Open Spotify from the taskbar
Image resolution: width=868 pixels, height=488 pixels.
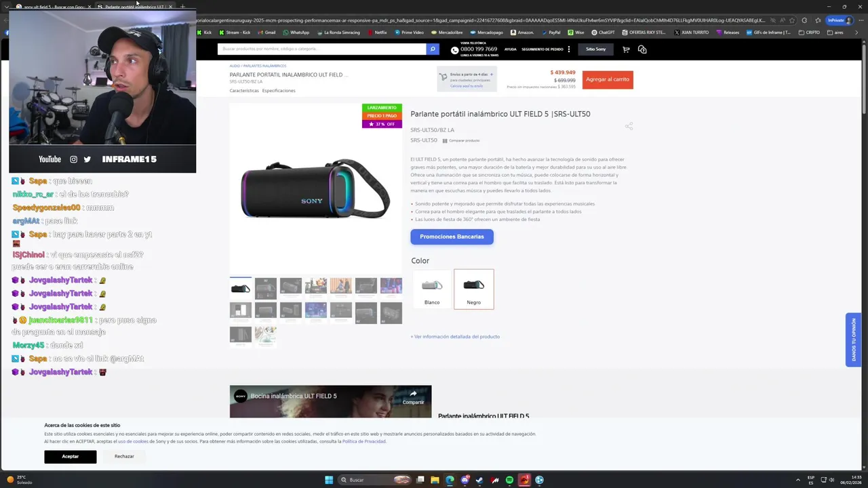[x=509, y=480]
